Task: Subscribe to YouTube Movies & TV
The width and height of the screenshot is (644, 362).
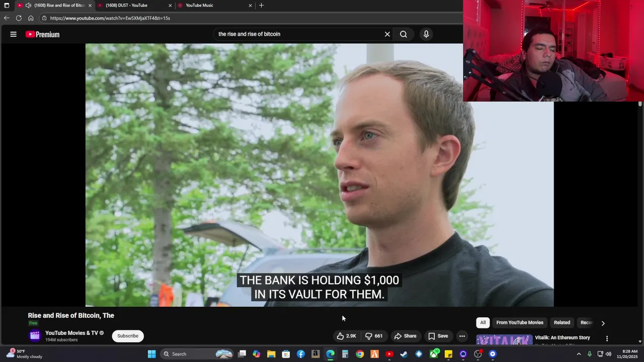Action: (128, 336)
